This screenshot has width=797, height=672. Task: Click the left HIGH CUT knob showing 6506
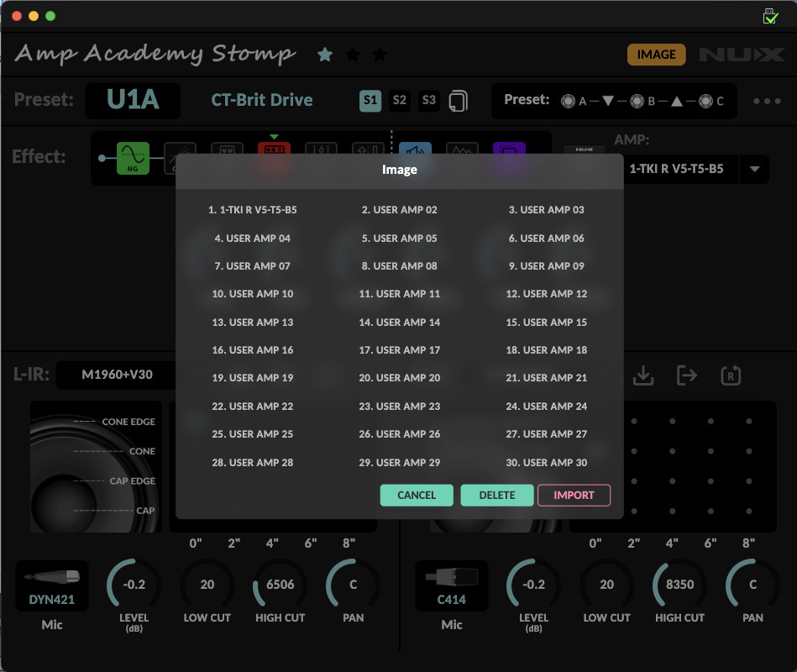point(280,585)
